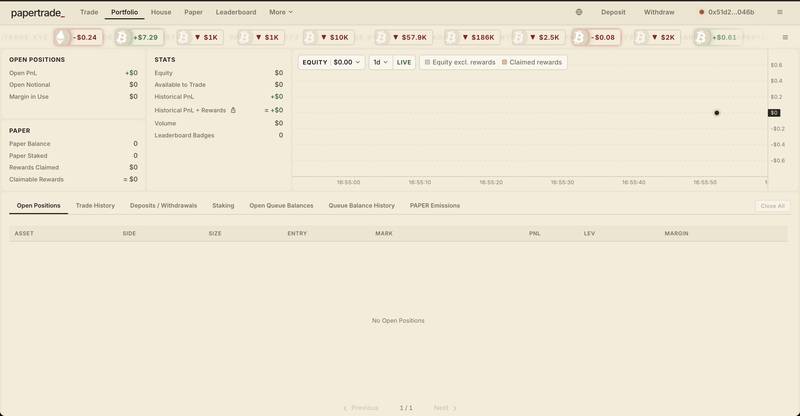Switch to Deposits / Withdrawals tab
This screenshot has width=800, height=416.
163,206
